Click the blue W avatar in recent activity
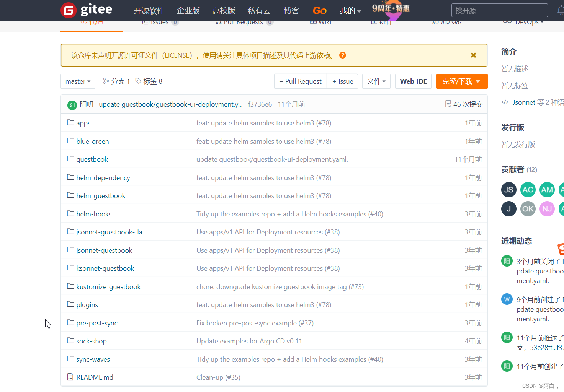 [507, 299]
